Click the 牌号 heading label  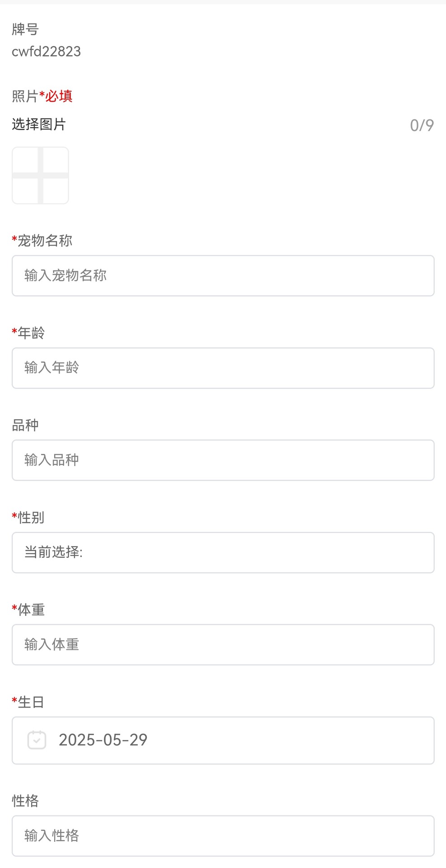[25, 29]
